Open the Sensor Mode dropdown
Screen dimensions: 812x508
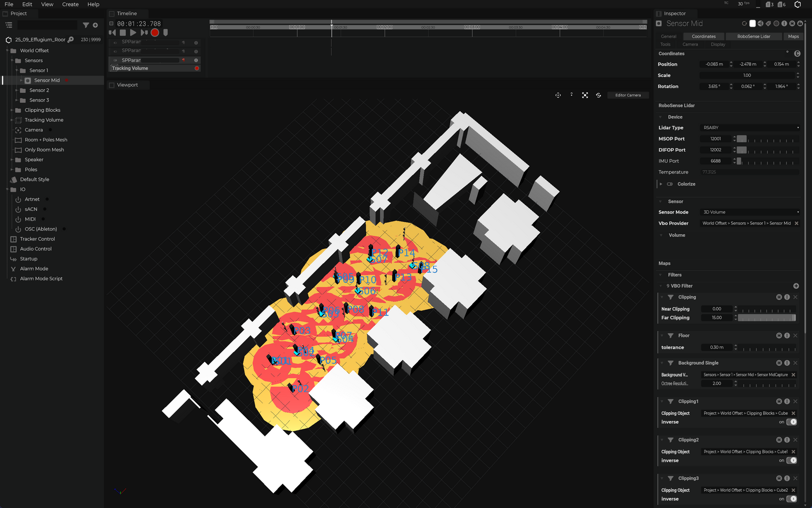pyautogui.click(x=750, y=212)
